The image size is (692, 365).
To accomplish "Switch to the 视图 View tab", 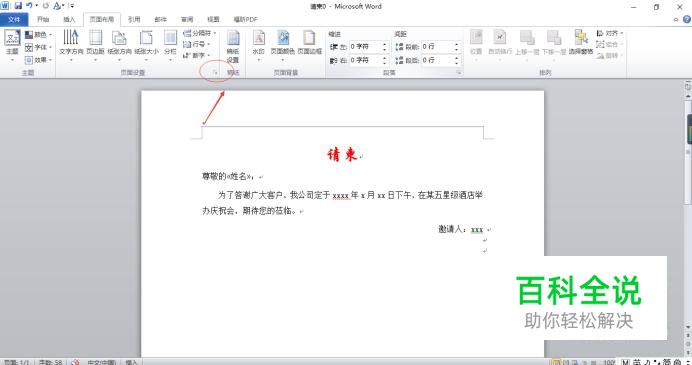I will tap(213, 19).
